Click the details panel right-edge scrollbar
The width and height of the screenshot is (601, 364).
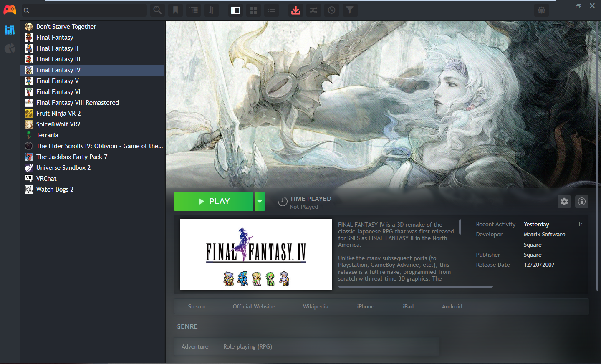(x=598, y=157)
